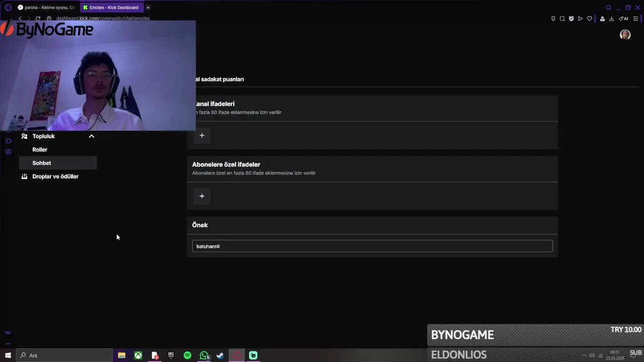Image resolution: width=644 pixels, height=362 pixels.
Task: Click the Opera GX taskbar icon
Action: 236,355
